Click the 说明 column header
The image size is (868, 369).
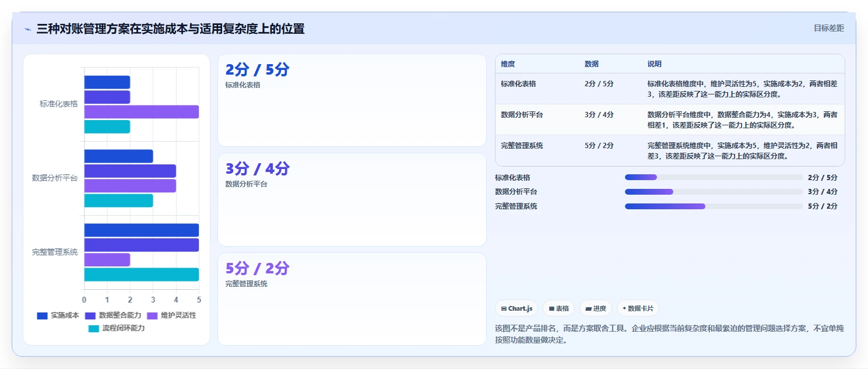[x=655, y=64]
